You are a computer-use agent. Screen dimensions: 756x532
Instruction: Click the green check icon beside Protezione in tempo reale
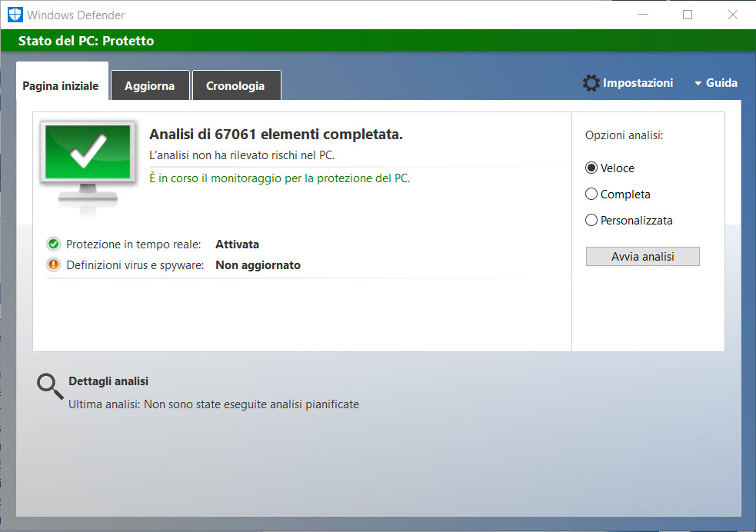54,244
